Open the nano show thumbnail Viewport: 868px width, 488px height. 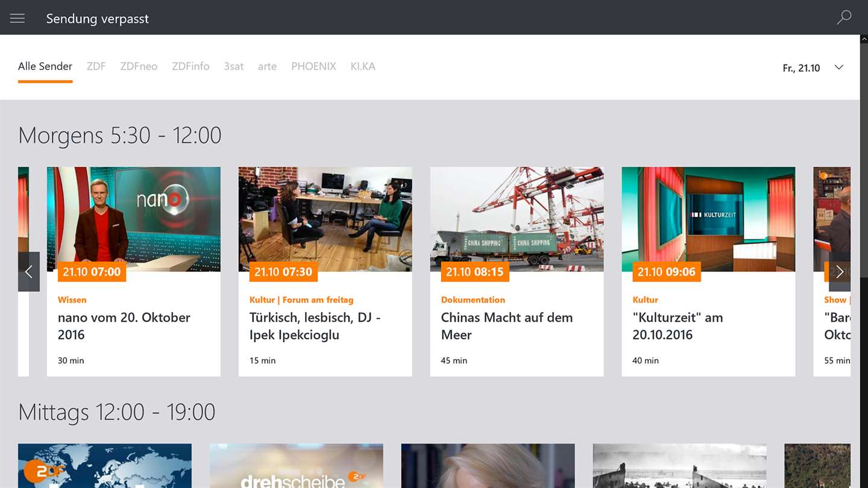click(134, 219)
